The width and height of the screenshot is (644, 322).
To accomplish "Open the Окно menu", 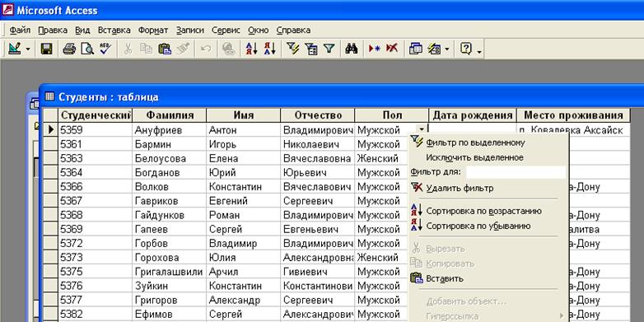I will click(x=259, y=30).
